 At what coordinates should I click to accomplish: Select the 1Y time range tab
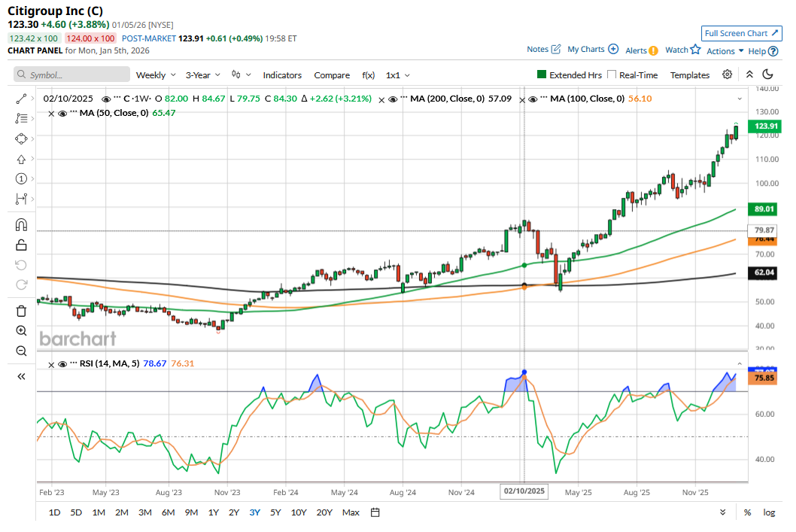[214, 512]
